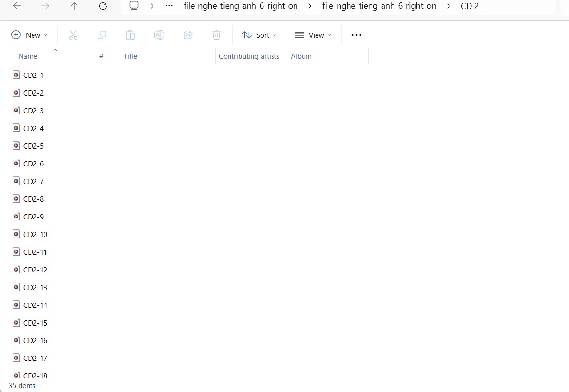Viewport: 569px width, 392px height.
Task: Click the Cut scissors icon
Action: tap(73, 35)
